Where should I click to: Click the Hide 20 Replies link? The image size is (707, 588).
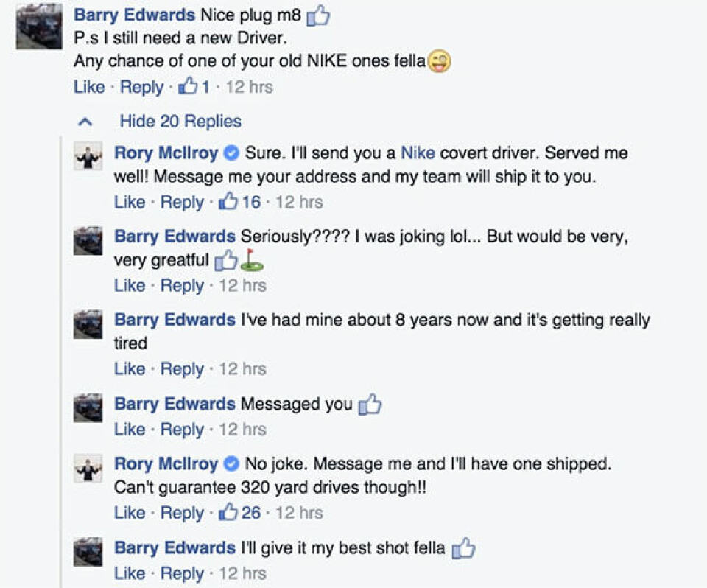pyautogui.click(x=180, y=122)
